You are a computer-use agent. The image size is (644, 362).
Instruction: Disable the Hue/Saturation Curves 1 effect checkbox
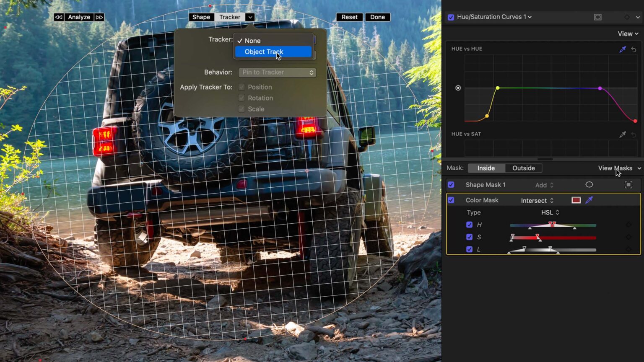point(451,17)
